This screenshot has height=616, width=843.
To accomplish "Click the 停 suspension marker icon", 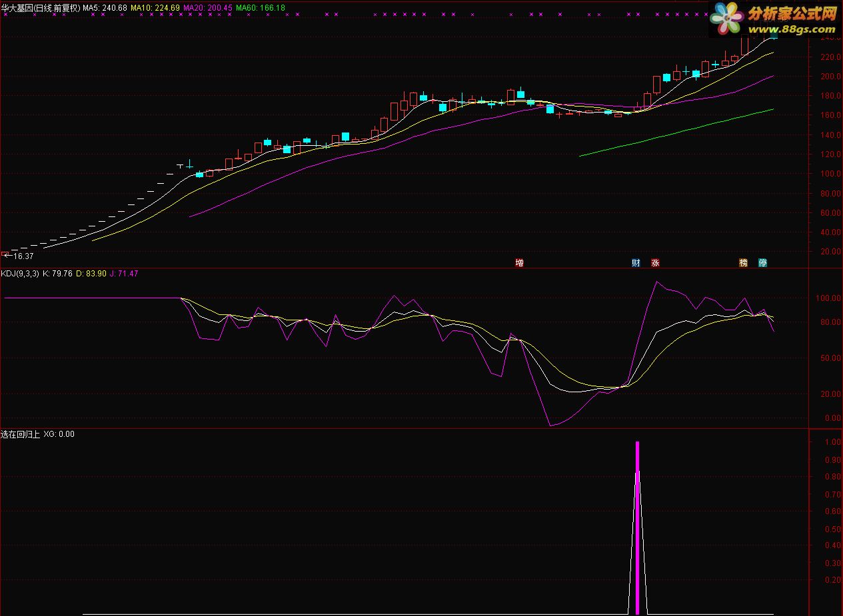I will (x=762, y=263).
